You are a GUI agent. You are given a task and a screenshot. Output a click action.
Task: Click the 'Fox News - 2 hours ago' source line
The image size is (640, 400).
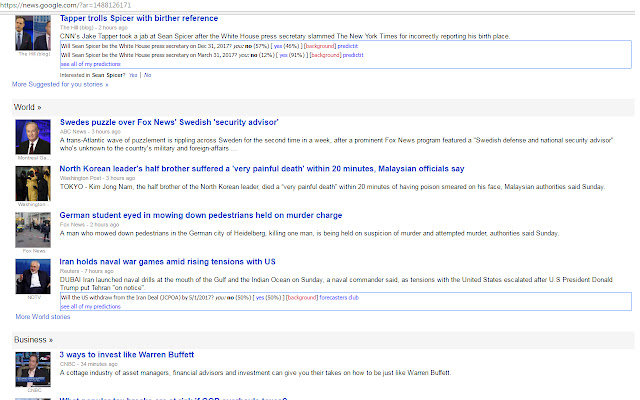tap(89, 224)
